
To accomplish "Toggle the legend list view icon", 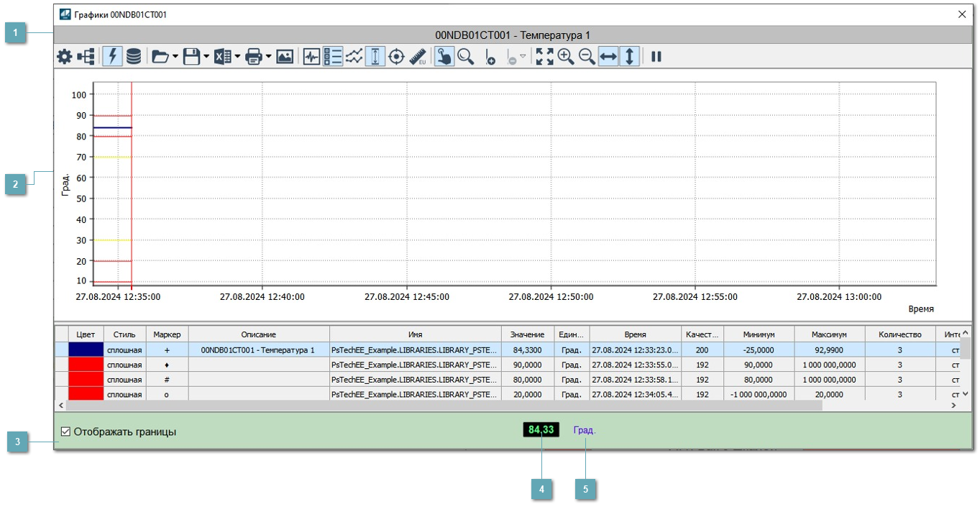I will pos(333,57).
